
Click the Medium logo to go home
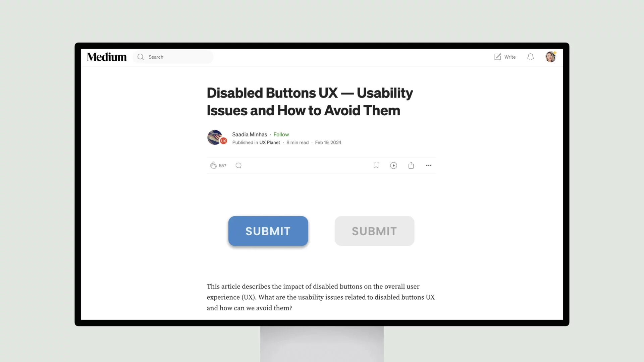107,57
